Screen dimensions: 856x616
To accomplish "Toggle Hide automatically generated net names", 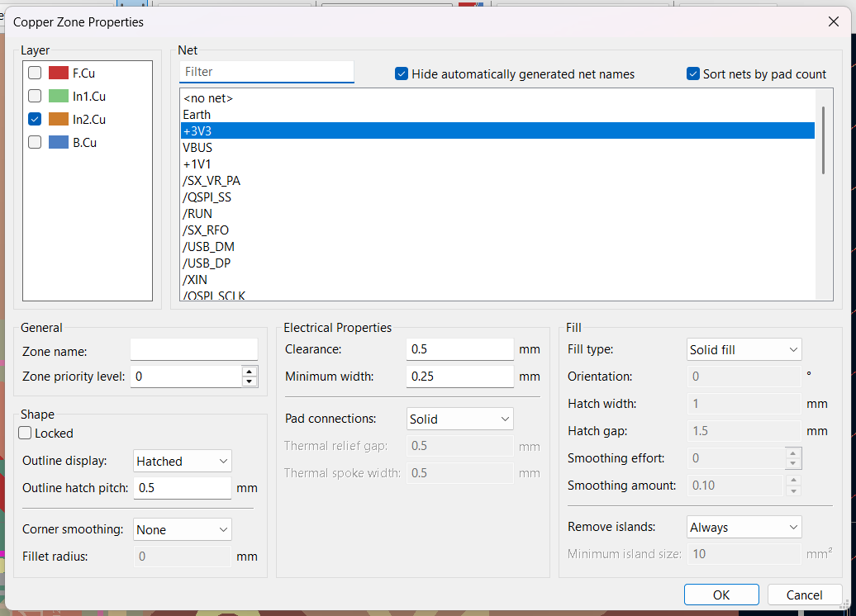I will click(x=402, y=74).
